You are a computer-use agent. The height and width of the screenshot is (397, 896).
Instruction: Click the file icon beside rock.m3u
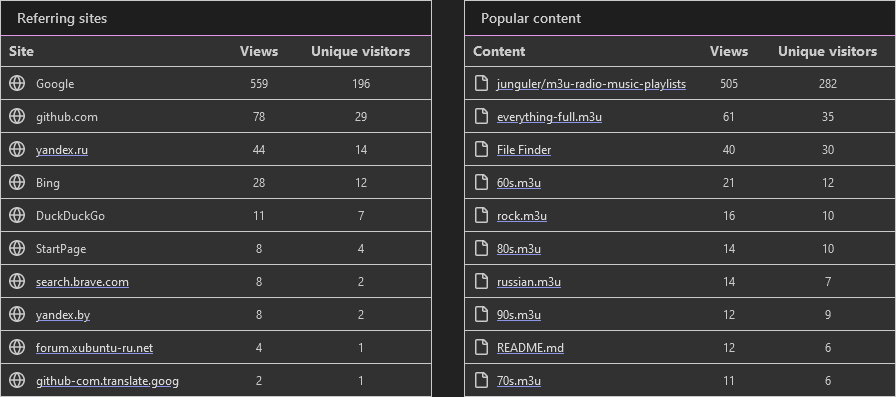(x=482, y=215)
